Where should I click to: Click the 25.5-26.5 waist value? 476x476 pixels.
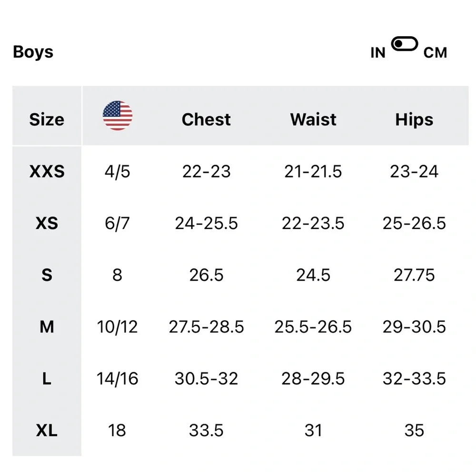(x=313, y=327)
